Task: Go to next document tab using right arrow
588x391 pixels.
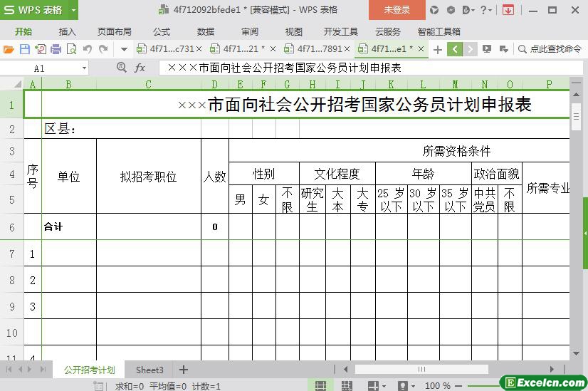Action: click(x=470, y=49)
